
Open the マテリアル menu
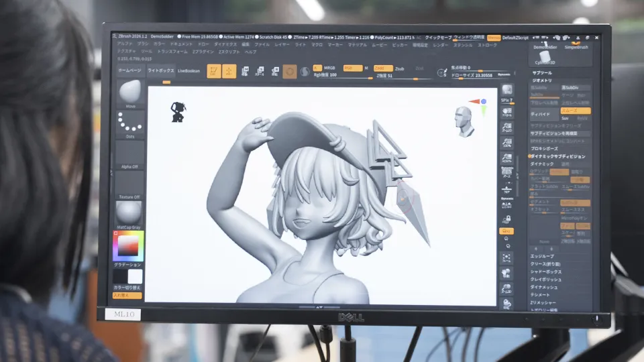(358, 45)
